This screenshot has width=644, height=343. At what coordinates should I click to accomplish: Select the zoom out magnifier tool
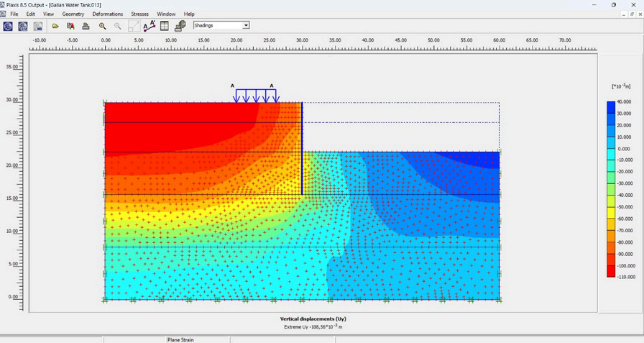(x=118, y=27)
